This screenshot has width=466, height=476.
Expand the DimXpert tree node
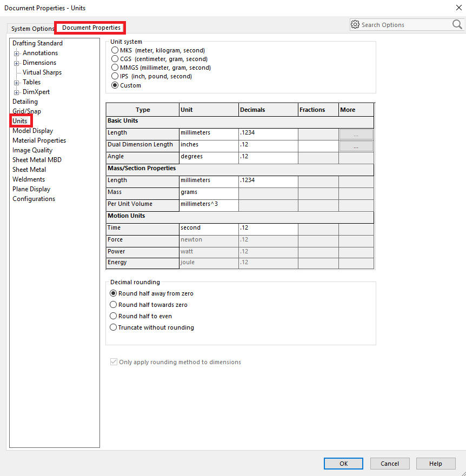(17, 92)
